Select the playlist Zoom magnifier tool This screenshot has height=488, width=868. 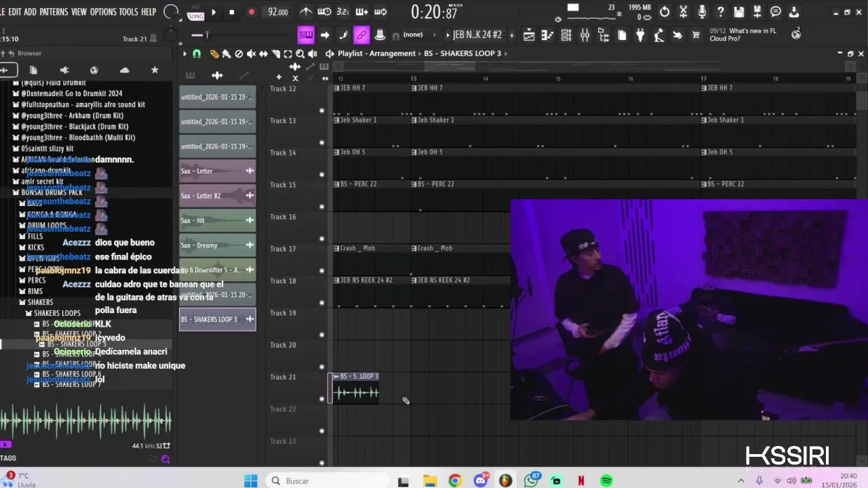[x=300, y=54]
